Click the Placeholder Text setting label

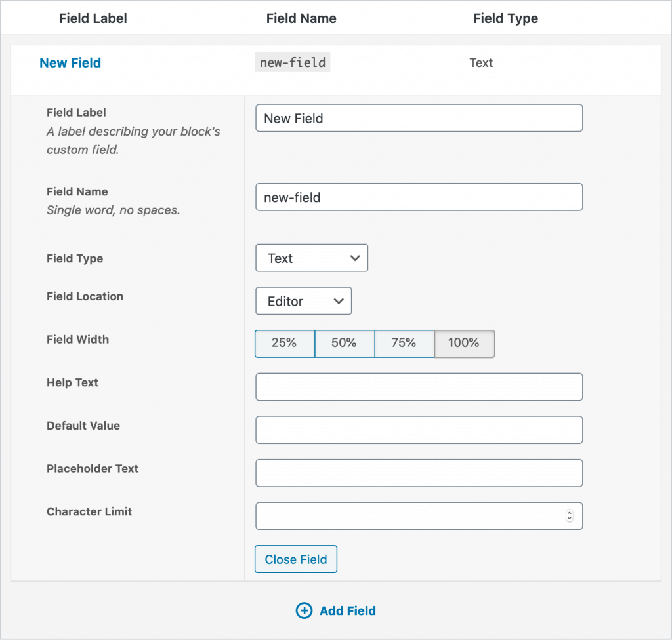[93, 469]
